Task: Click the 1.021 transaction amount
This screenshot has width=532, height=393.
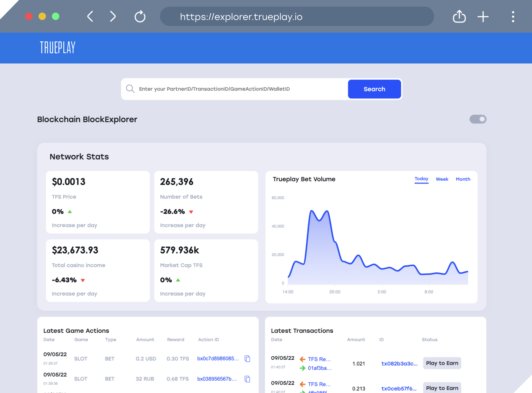Action: [359, 364]
